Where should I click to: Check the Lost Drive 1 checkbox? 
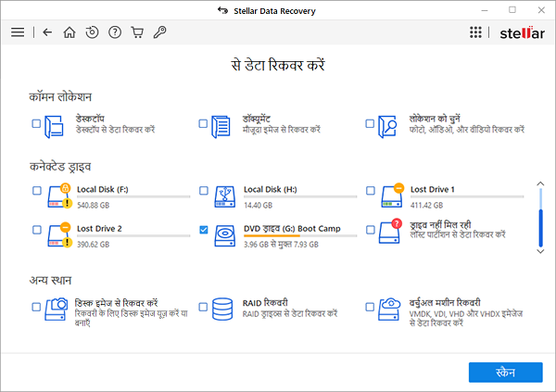[x=371, y=191]
